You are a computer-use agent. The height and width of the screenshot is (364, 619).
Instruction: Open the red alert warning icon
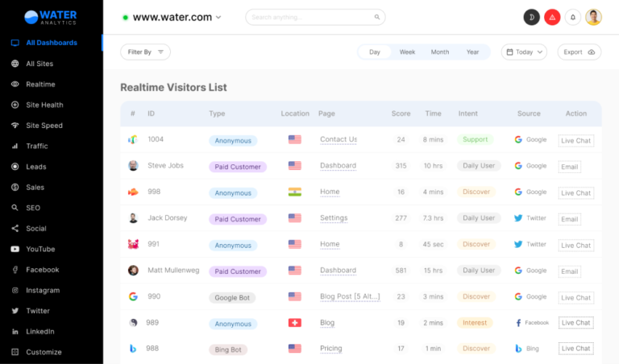(552, 17)
